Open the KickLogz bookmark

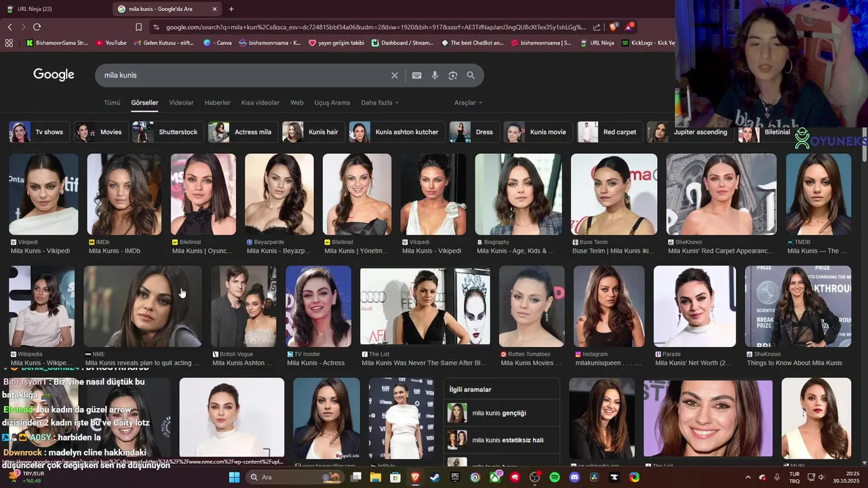click(x=647, y=43)
